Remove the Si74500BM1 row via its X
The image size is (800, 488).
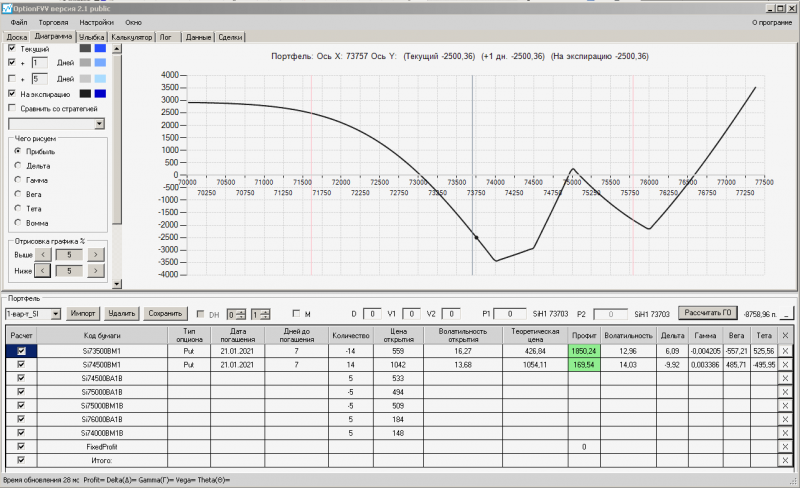tap(785, 364)
